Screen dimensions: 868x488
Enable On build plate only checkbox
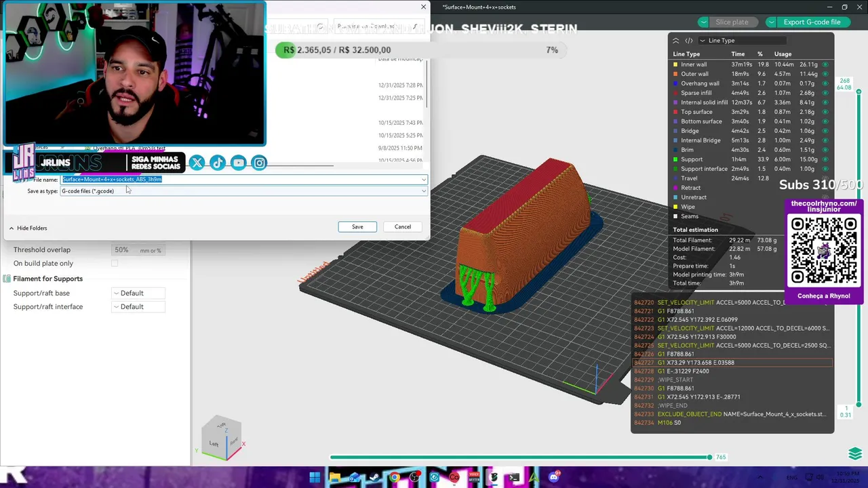(x=115, y=263)
